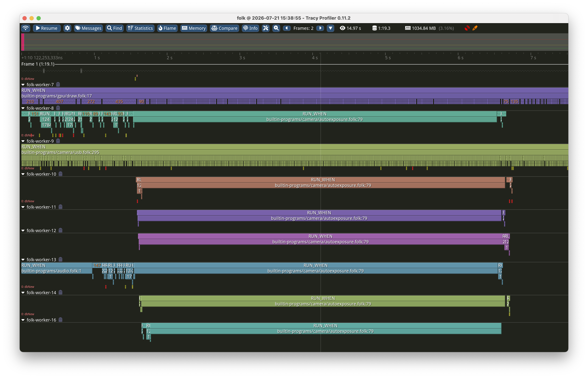The image size is (588, 378).
Task: Open the Memory window
Action: tap(194, 28)
